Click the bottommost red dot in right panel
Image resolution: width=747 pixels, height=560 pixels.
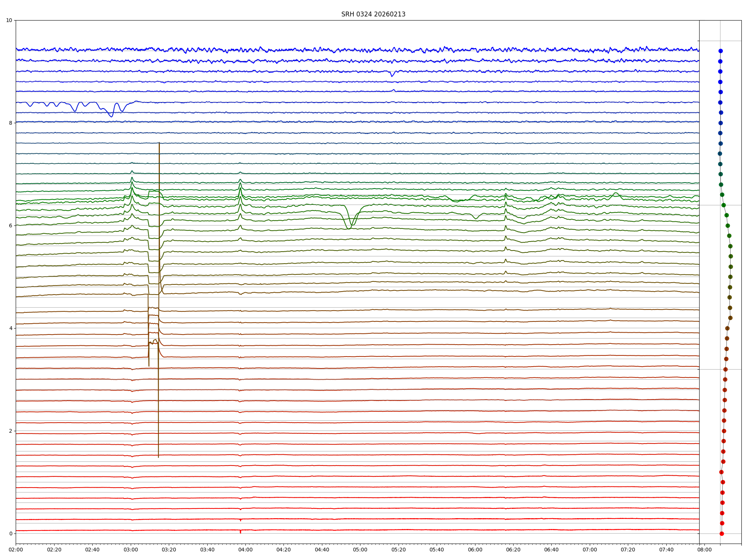[x=722, y=533]
